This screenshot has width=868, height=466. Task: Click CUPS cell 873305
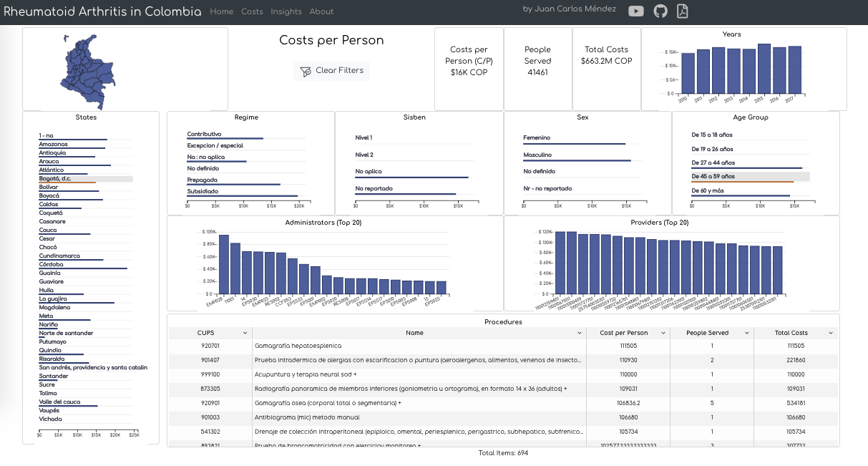pos(210,389)
